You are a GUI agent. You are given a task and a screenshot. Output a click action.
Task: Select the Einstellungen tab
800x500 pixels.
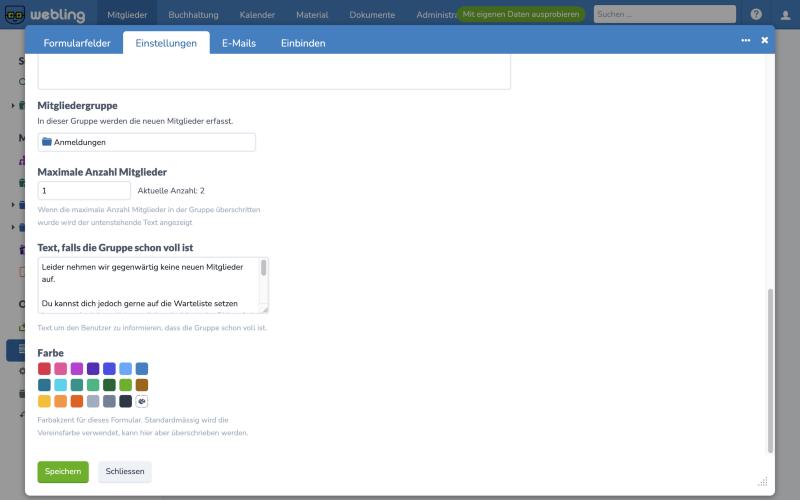(x=166, y=43)
